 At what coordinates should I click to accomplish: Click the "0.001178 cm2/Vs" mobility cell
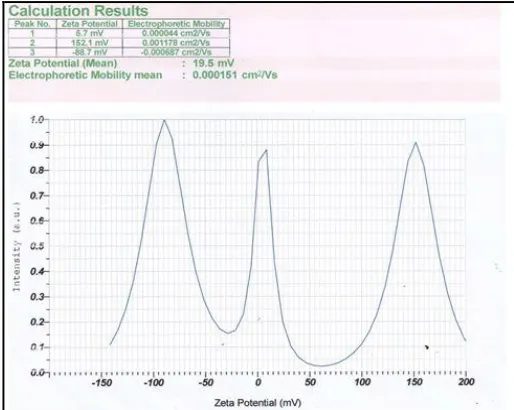point(176,43)
